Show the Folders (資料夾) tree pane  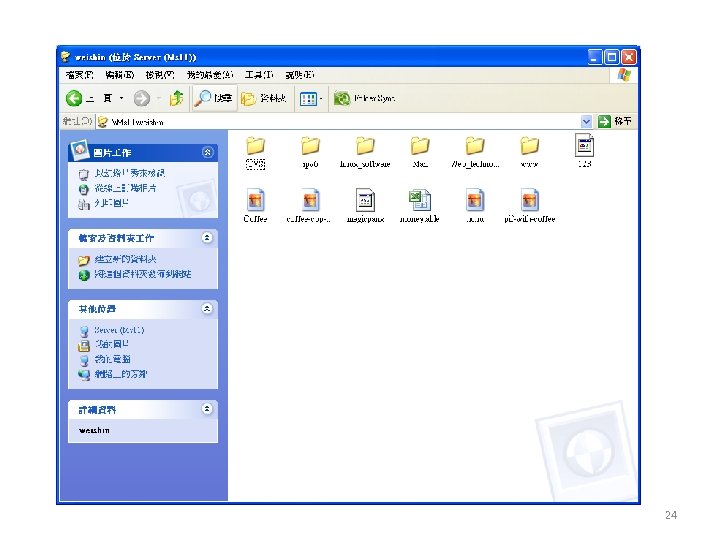264,98
